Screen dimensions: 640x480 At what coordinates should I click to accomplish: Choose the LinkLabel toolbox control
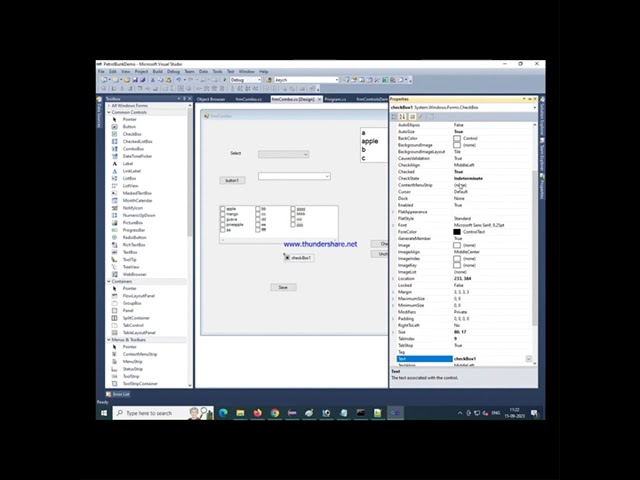click(x=131, y=171)
